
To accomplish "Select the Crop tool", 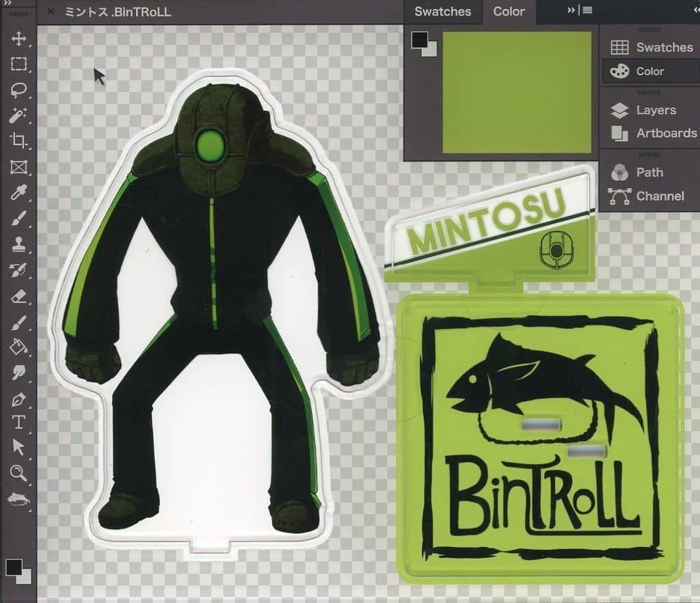I will 18,142.
